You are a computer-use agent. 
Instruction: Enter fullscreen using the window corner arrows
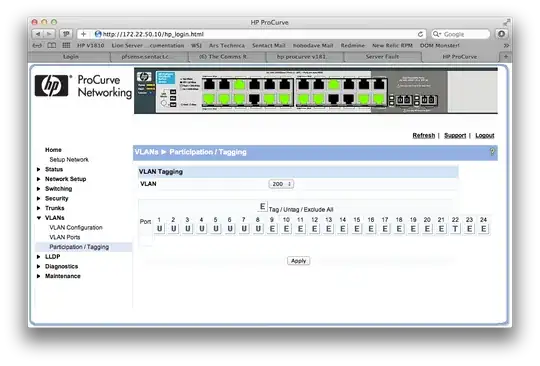pos(506,22)
